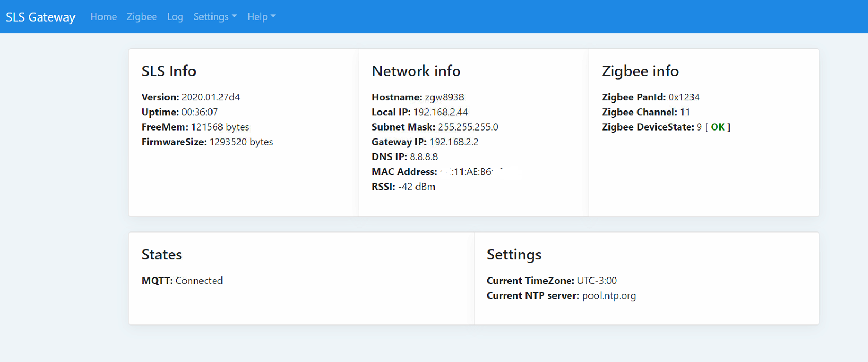
Task: Click the SLS Gateway brand link
Action: [41, 17]
